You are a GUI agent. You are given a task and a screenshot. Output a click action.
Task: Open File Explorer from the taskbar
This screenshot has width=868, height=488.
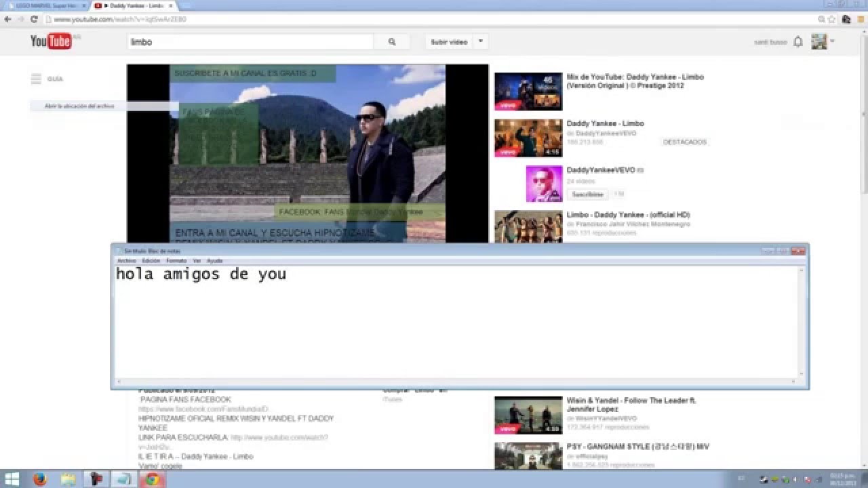point(68,479)
